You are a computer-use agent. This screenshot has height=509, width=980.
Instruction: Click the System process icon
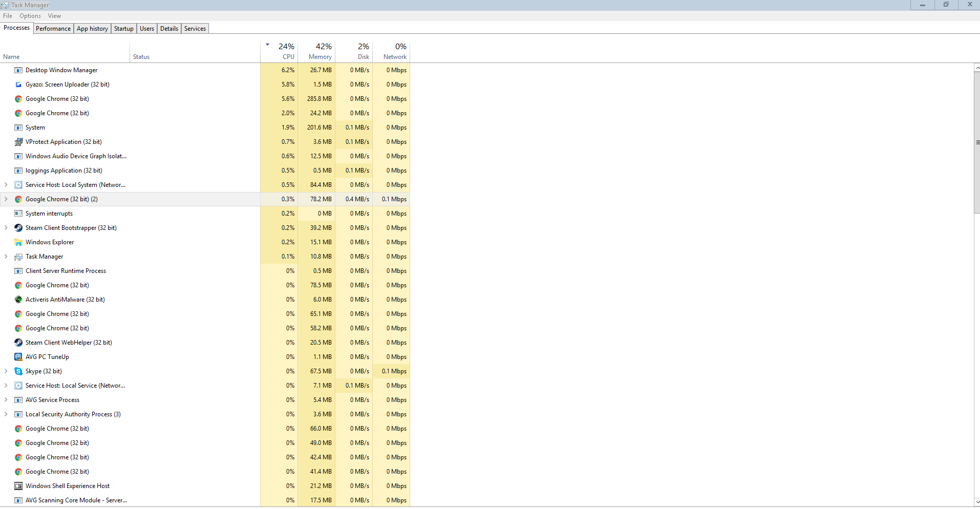click(x=18, y=128)
